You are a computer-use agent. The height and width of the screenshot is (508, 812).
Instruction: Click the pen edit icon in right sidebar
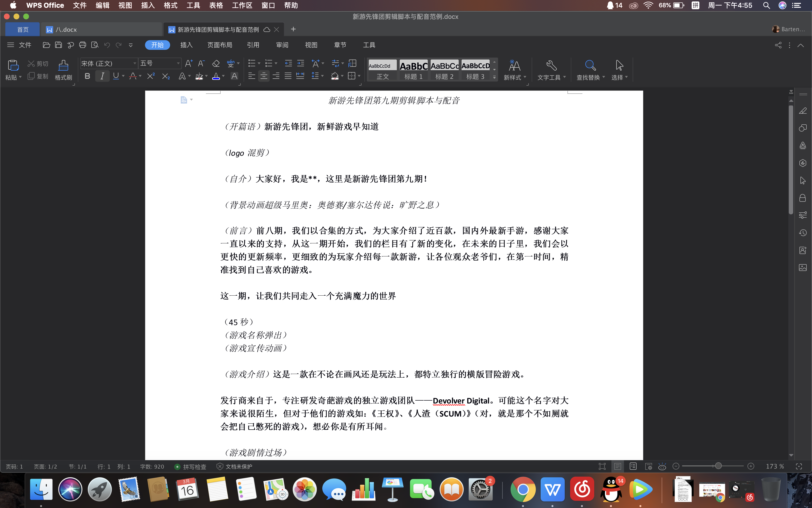tap(803, 111)
